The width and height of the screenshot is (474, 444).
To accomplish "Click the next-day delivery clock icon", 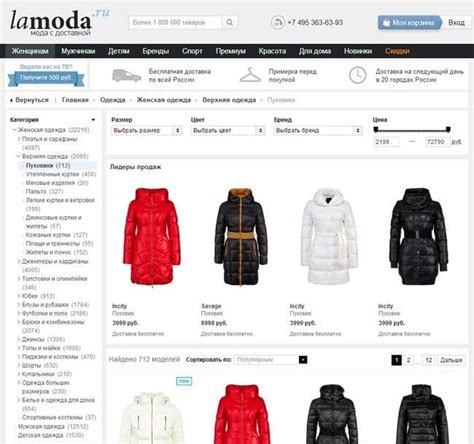I will [x=357, y=75].
